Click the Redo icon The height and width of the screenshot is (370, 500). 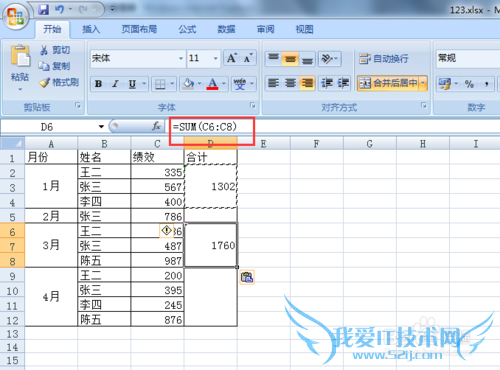(82, 10)
